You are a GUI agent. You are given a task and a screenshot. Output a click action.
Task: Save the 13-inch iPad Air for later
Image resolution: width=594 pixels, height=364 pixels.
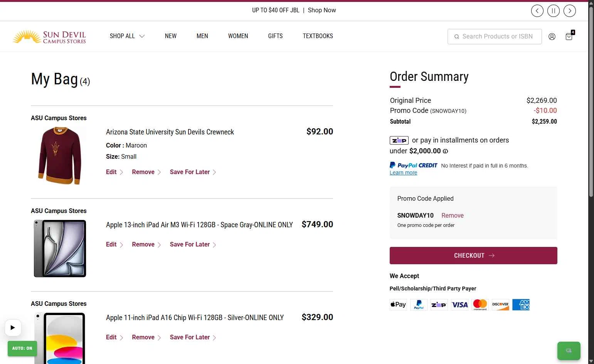click(193, 245)
